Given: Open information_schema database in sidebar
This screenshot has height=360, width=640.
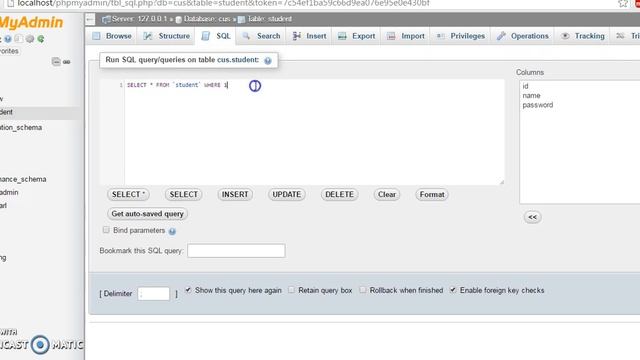Looking at the screenshot, I should 20,127.
